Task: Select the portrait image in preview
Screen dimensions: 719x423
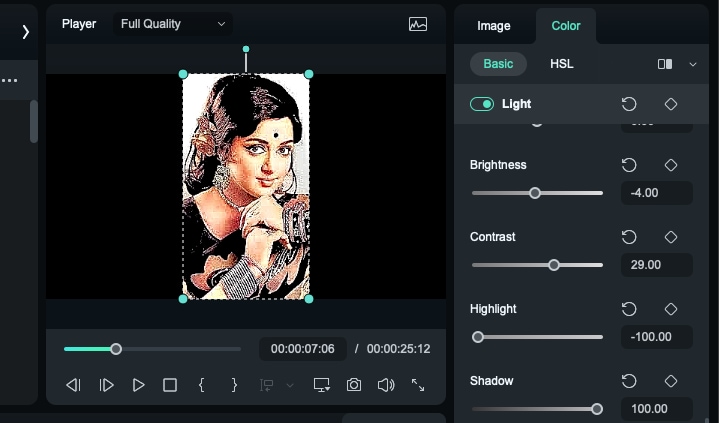Action: [246, 187]
